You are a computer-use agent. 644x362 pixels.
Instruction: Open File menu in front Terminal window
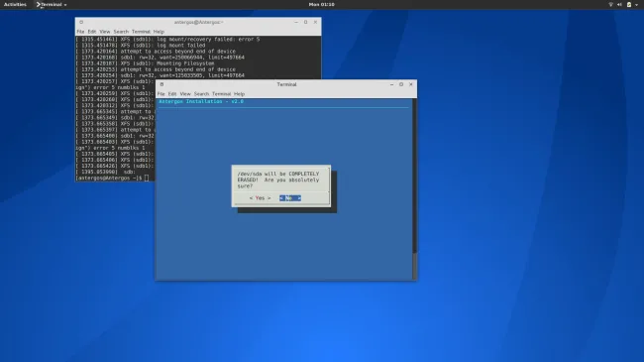161,94
